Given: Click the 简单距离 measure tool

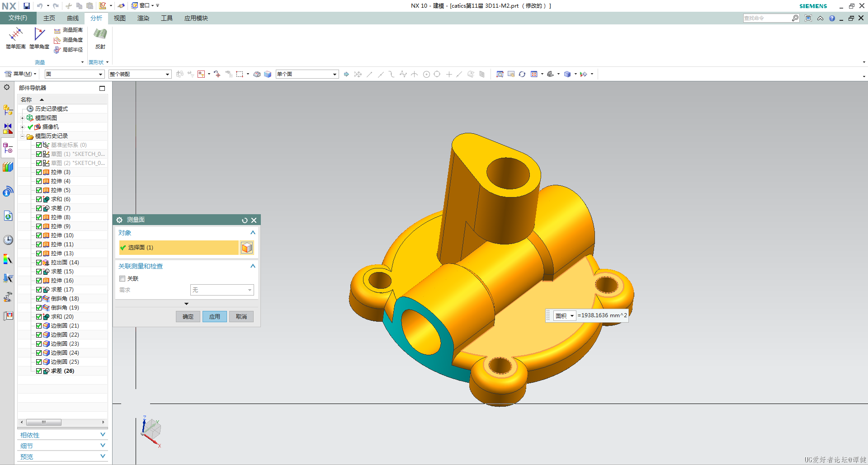Looking at the screenshot, I should coord(15,38).
